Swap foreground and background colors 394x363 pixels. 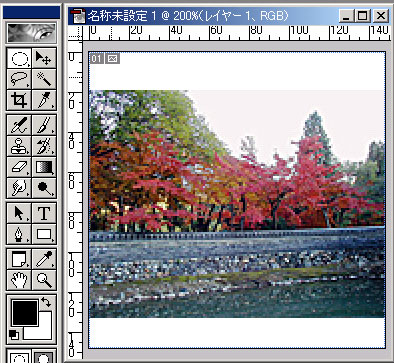[46, 303]
